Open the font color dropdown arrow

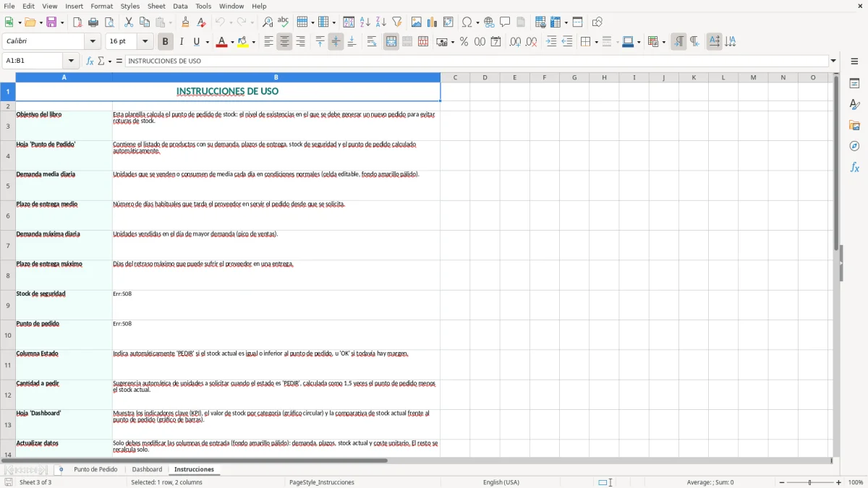(231, 42)
